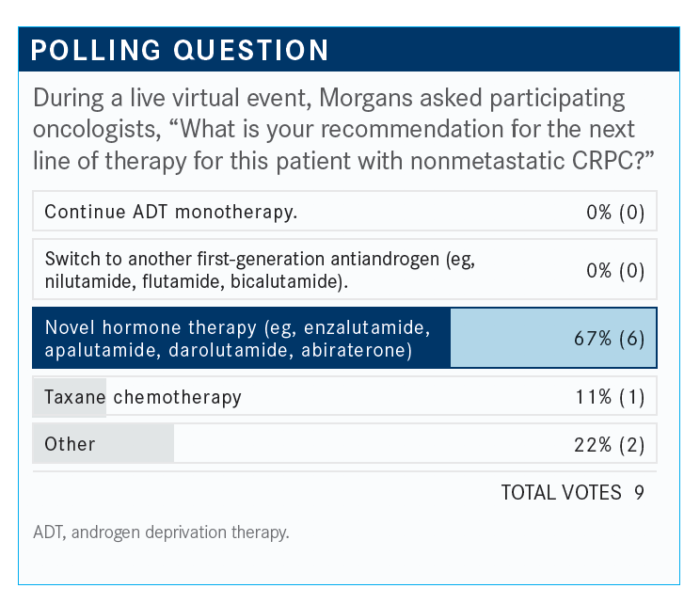Choose the first-generation antiandrogen option
This screenshot has height=604, width=700.
[x=344, y=269]
